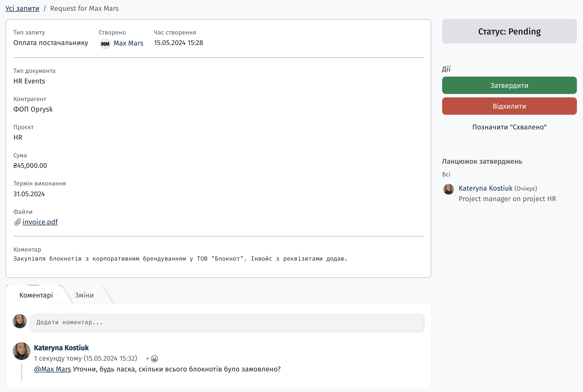The image size is (583, 392).
Task: Click the 'Ланцюжок затверджень' heading
Action: 482,161
